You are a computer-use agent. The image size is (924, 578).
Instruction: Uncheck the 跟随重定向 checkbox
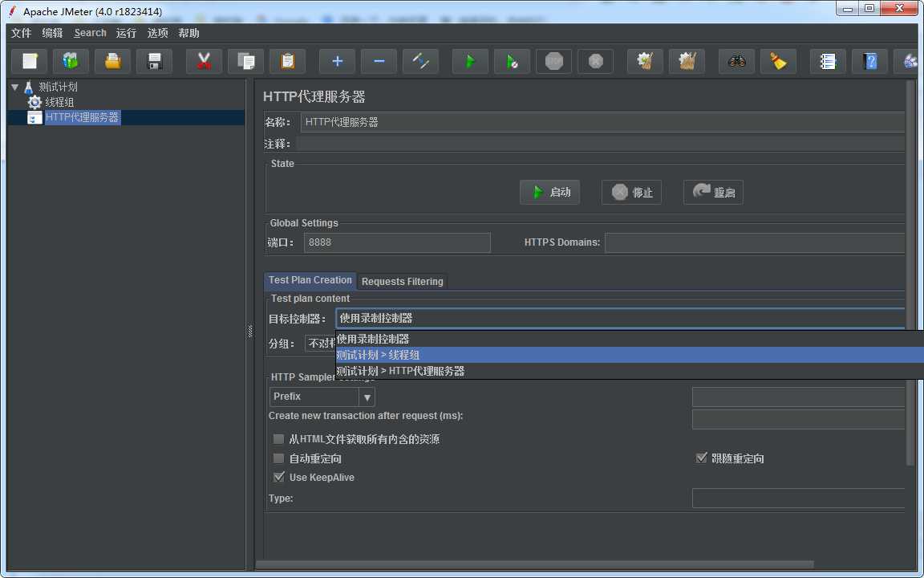coord(701,458)
